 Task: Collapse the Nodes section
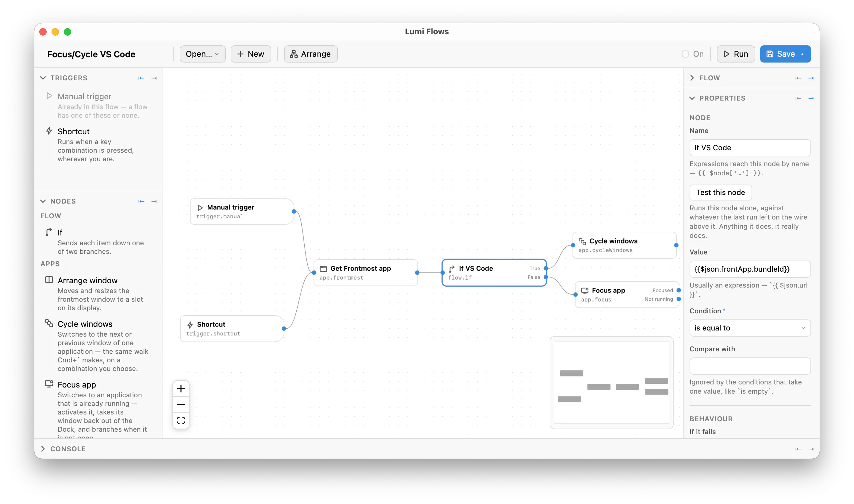point(43,201)
